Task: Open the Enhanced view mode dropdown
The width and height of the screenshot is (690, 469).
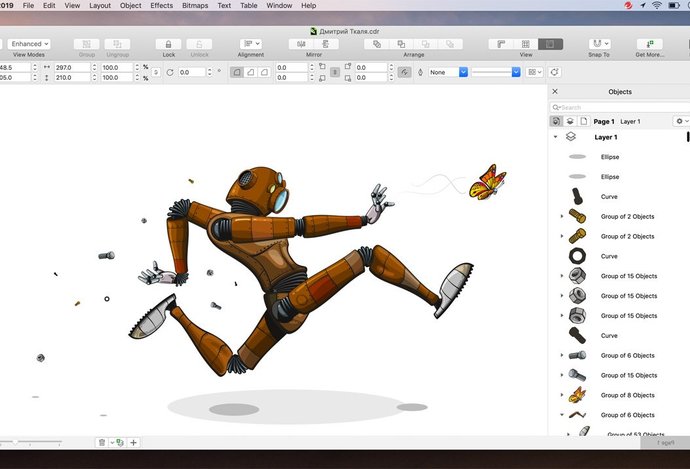Action: [27, 44]
